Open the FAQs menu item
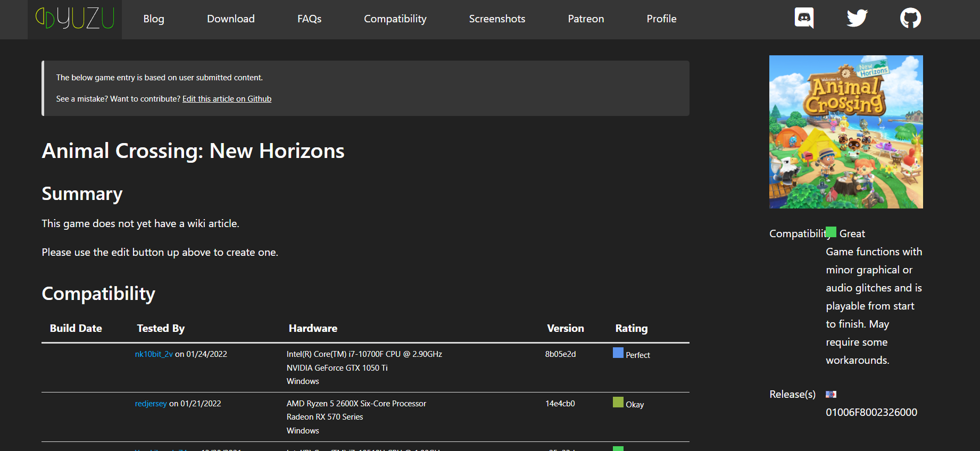Screen dimensions: 980x451 [309, 19]
